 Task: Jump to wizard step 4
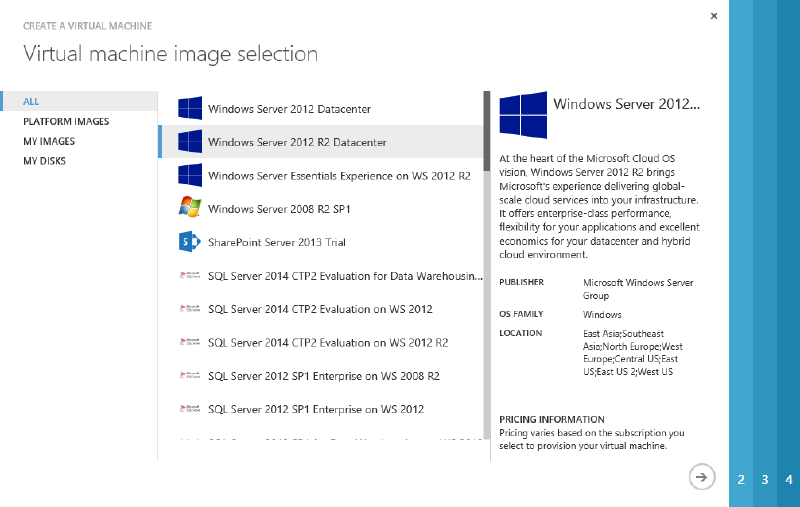(789, 479)
